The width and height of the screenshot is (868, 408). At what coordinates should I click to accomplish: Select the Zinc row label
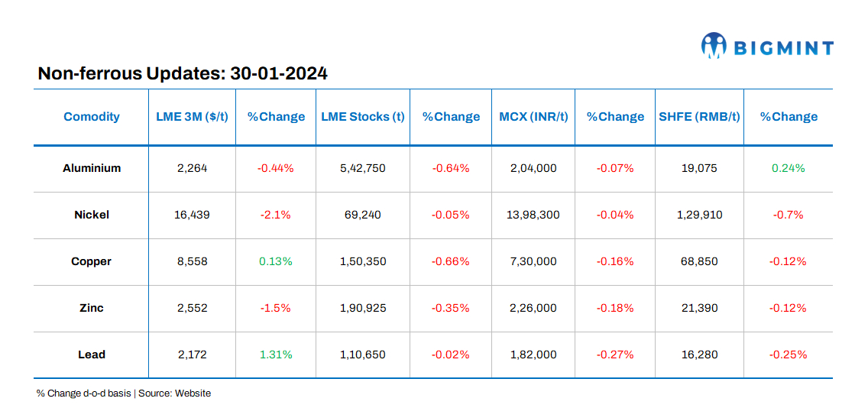click(92, 308)
